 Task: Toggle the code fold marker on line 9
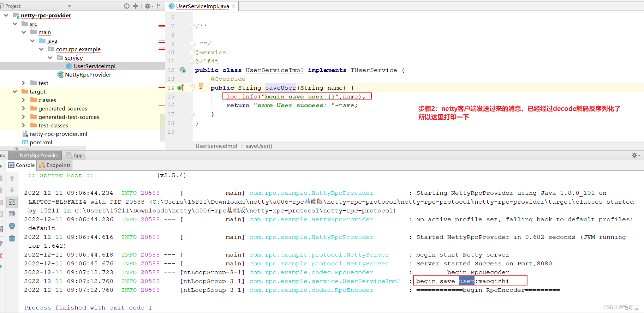(192, 43)
